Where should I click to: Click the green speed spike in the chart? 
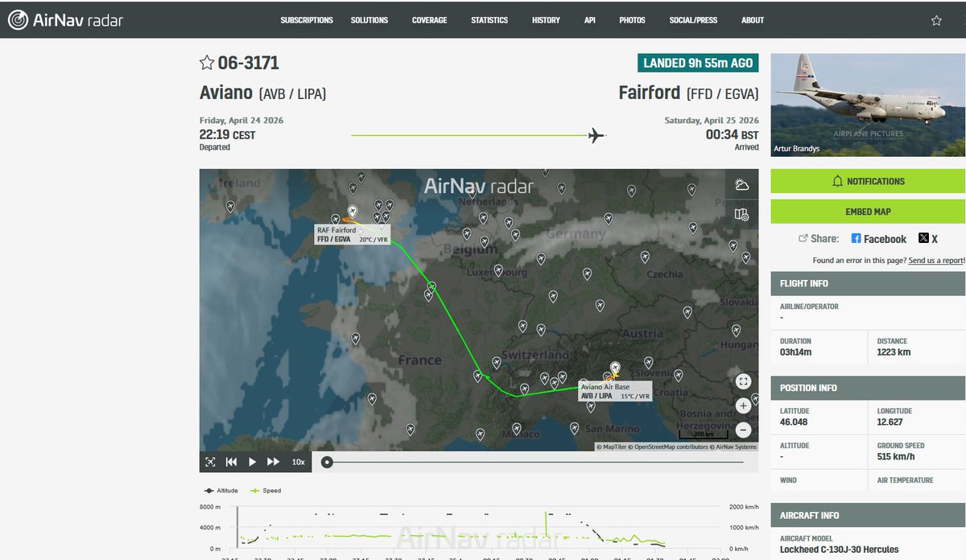click(x=546, y=523)
